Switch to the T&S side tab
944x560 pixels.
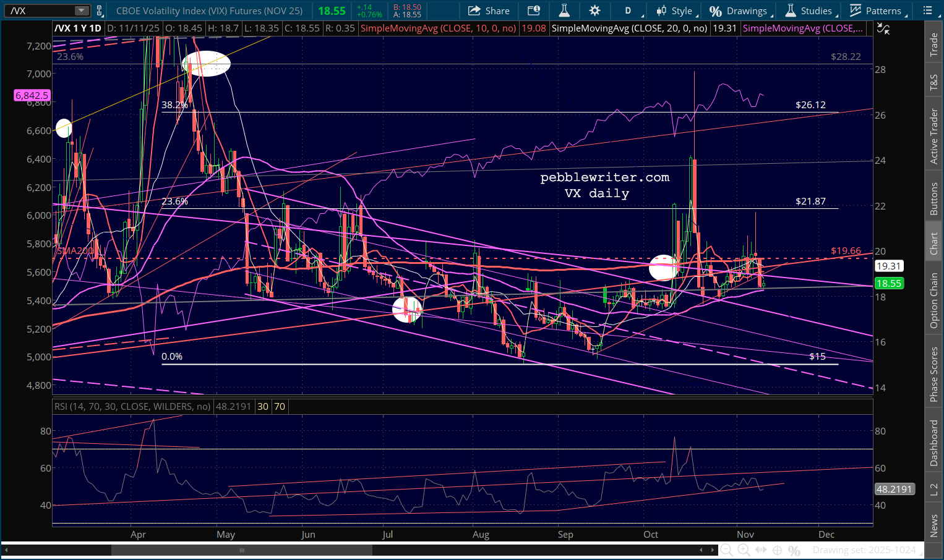pos(933,83)
